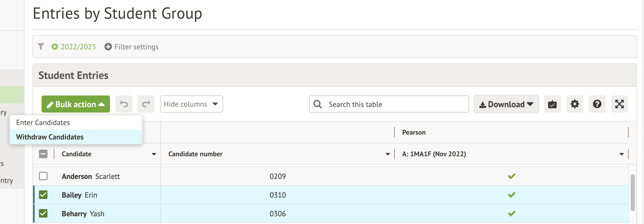Image resolution: width=644 pixels, height=224 pixels.
Task: Open the Download button menu
Action: coord(506,104)
